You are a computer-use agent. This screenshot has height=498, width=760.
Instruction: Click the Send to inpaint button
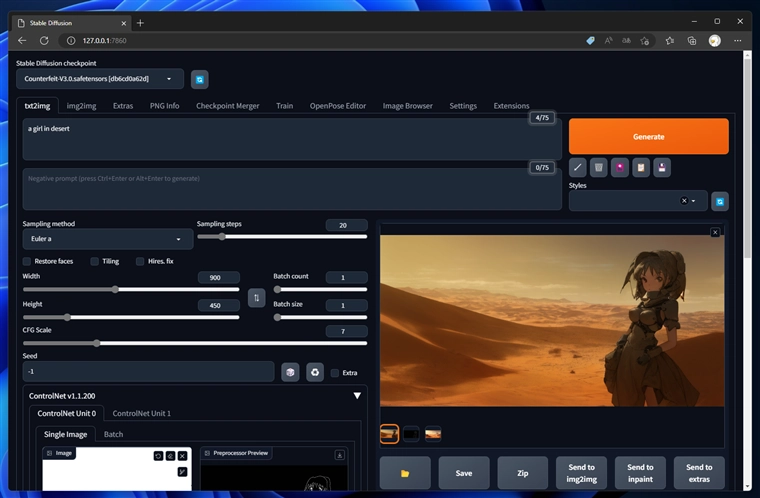(640, 472)
